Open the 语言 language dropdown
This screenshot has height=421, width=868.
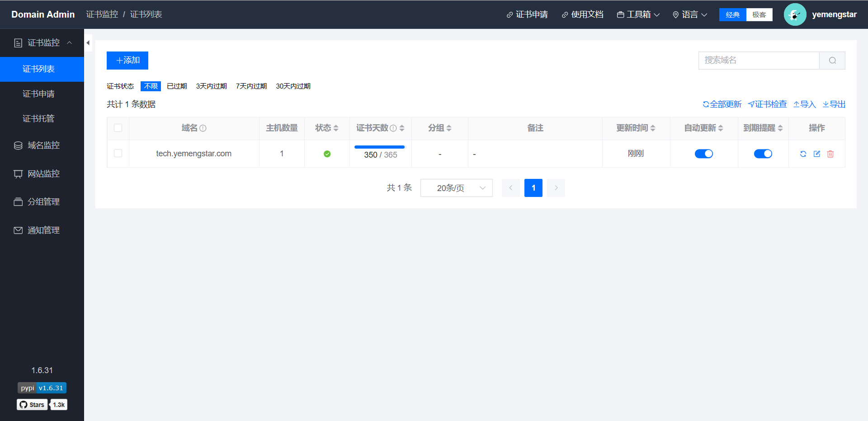pos(690,14)
